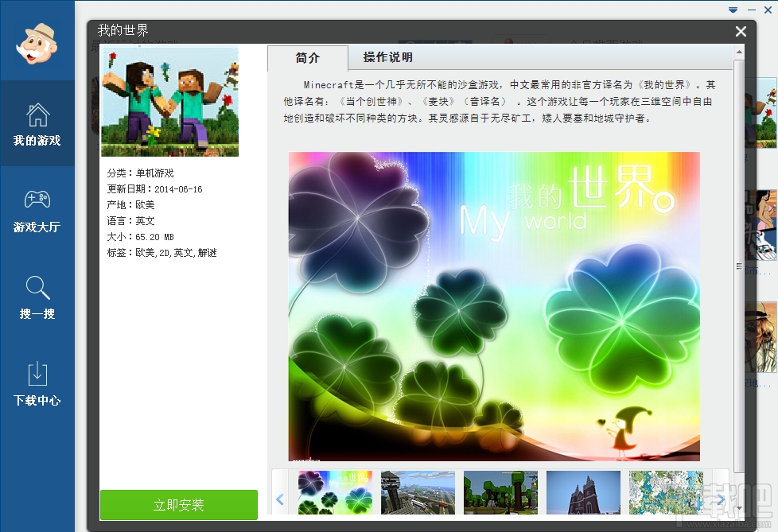Open the main menu dropdown in title bar
Viewport: 778px width, 532px height.
pos(733,10)
